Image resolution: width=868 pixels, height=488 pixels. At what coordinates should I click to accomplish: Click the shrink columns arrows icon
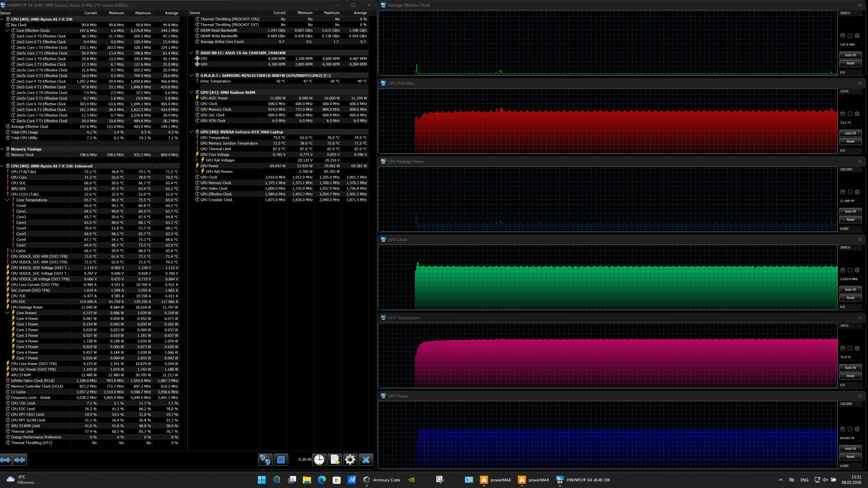pyautogui.click(x=20, y=460)
